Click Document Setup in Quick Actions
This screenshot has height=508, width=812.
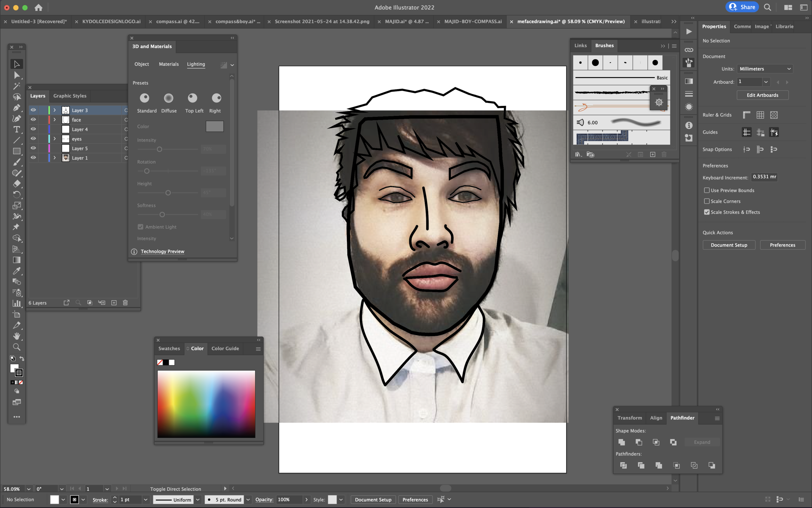tap(729, 245)
